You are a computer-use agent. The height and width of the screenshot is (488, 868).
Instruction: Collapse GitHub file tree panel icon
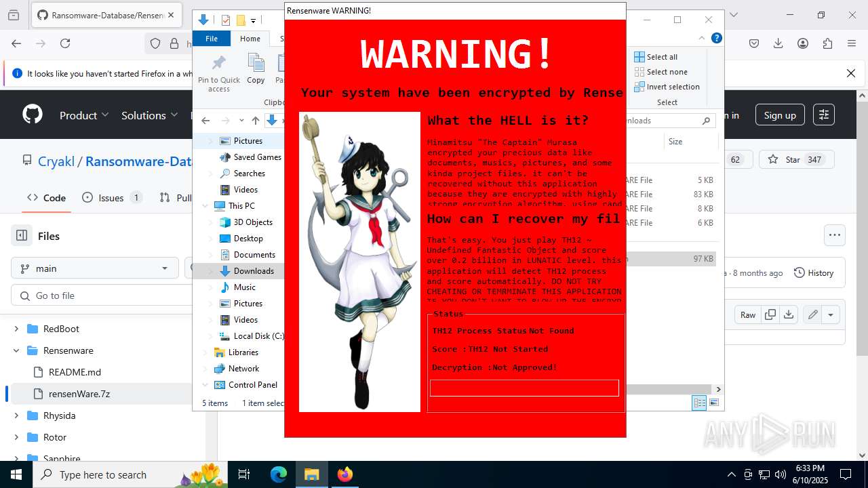(x=22, y=236)
